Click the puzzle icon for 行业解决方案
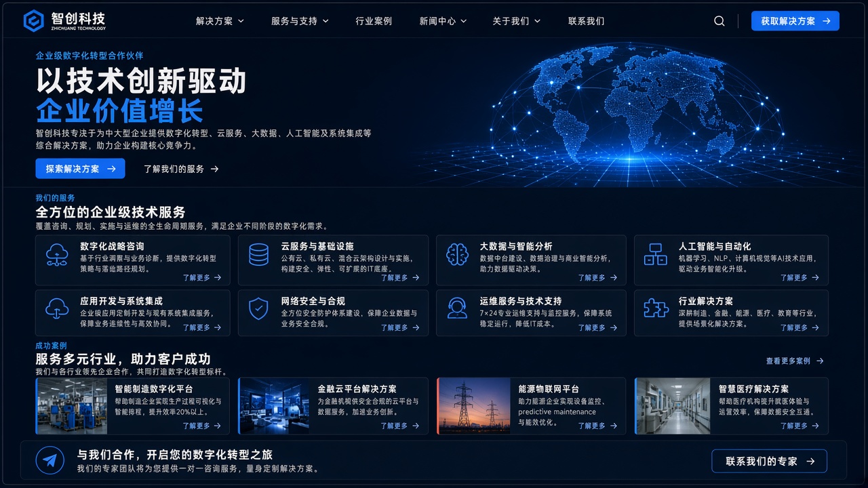The image size is (868, 488). coord(656,308)
